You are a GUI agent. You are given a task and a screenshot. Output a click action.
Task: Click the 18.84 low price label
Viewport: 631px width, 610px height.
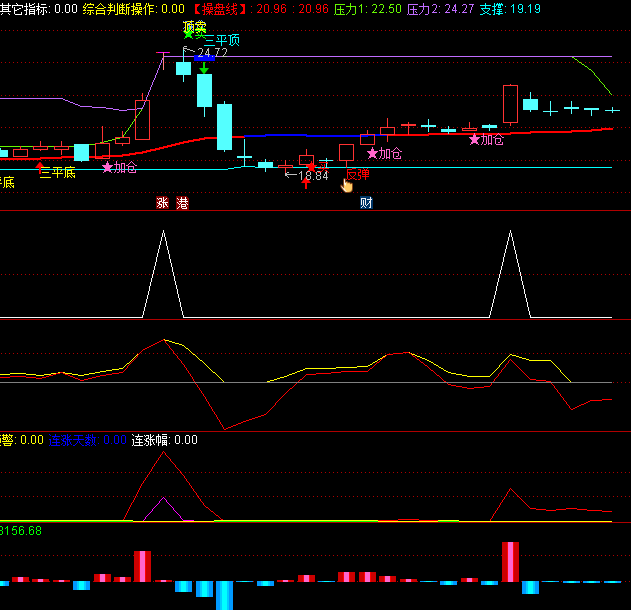pos(313,175)
